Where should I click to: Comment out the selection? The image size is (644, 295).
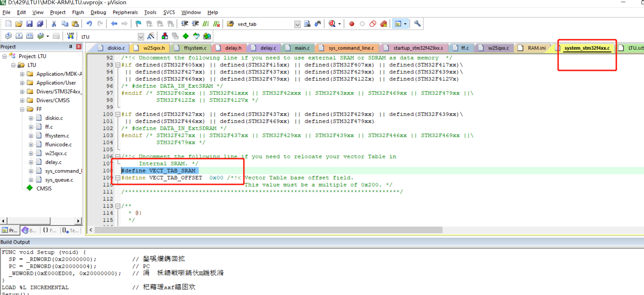(206, 24)
